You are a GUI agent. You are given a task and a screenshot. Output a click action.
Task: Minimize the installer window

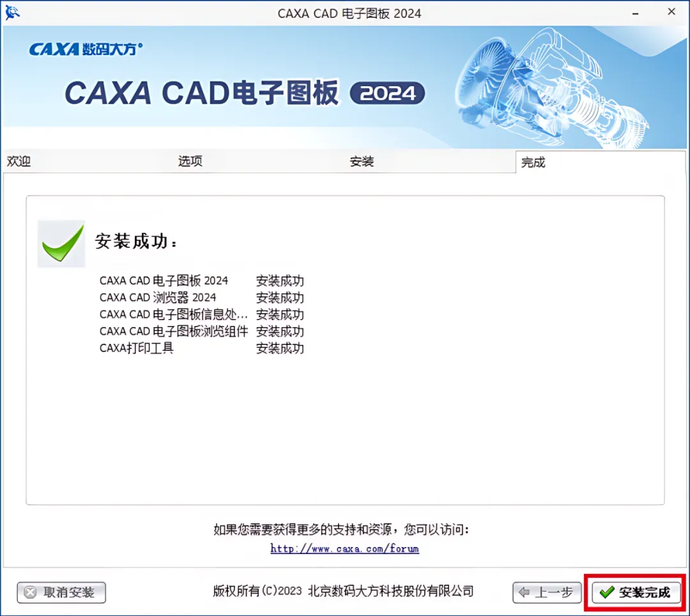(x=635, y=13)
